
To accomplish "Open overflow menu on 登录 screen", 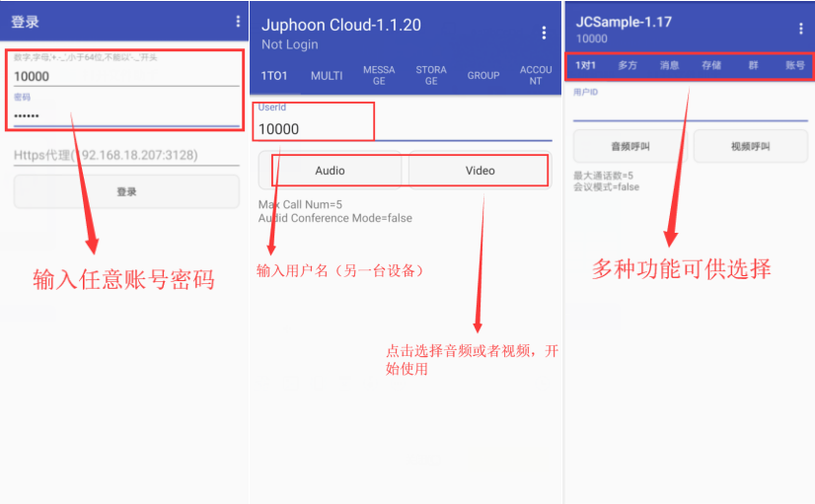I will [x=238, y=22].
